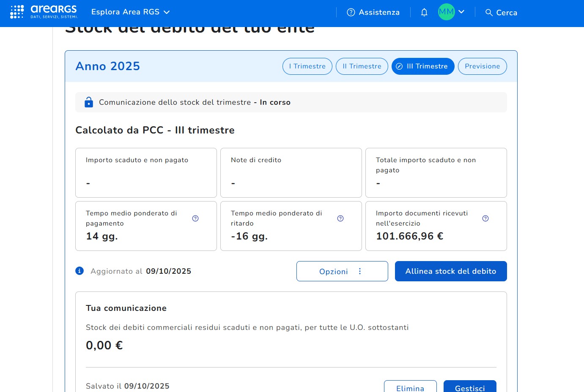Open the app grid dots menu icon

pyautogui.click(x=17, y=12)
